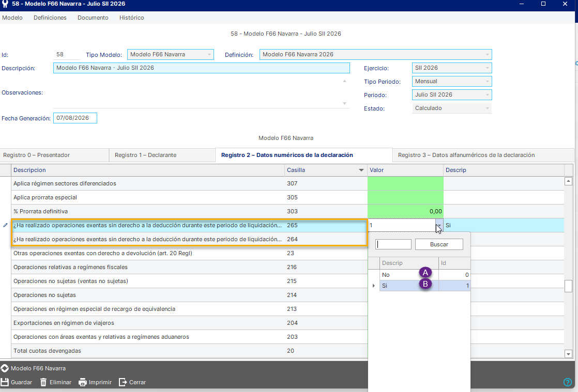This screenshot has width=578, height=392.
Task: Open the Definiciones menu
Action: coord(50,18)
